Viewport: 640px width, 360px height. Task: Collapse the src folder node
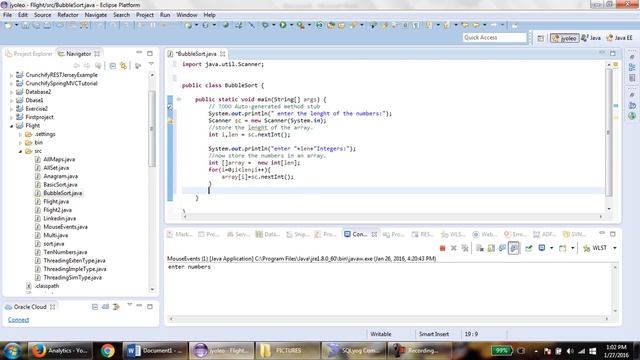[x=20, y=151]
